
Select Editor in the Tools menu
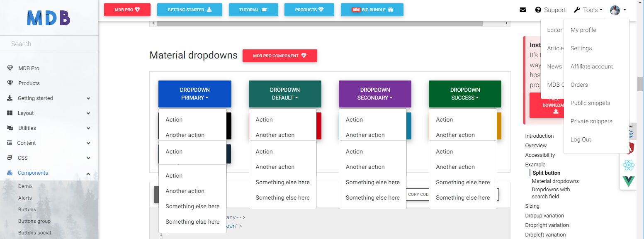tap(554, 30)
